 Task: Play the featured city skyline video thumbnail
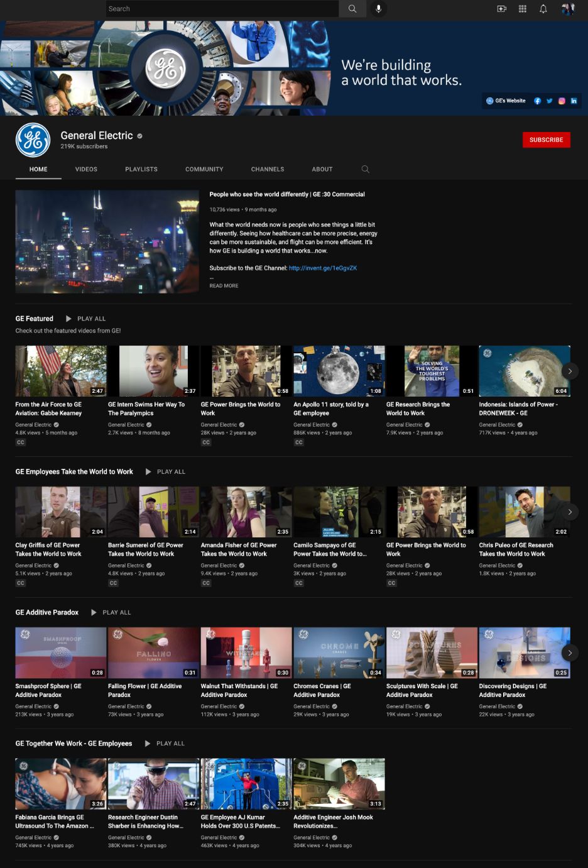(x=107, y=242)
